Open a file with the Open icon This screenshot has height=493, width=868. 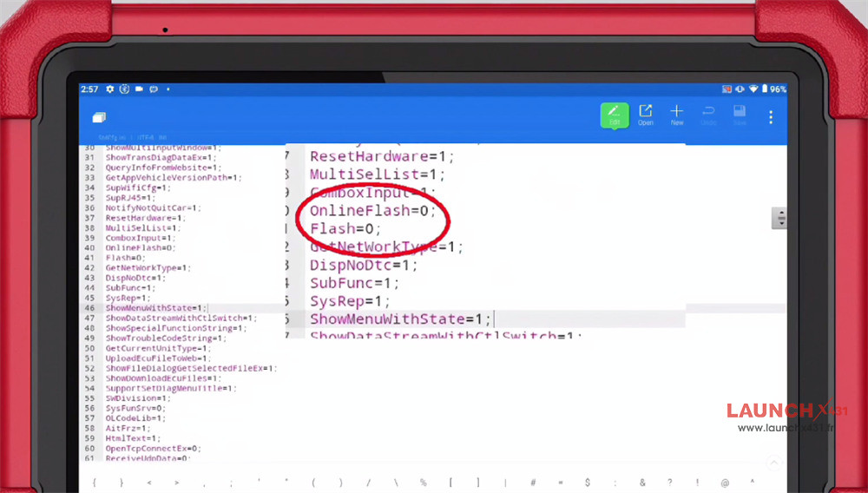click(x=646, y=115)
